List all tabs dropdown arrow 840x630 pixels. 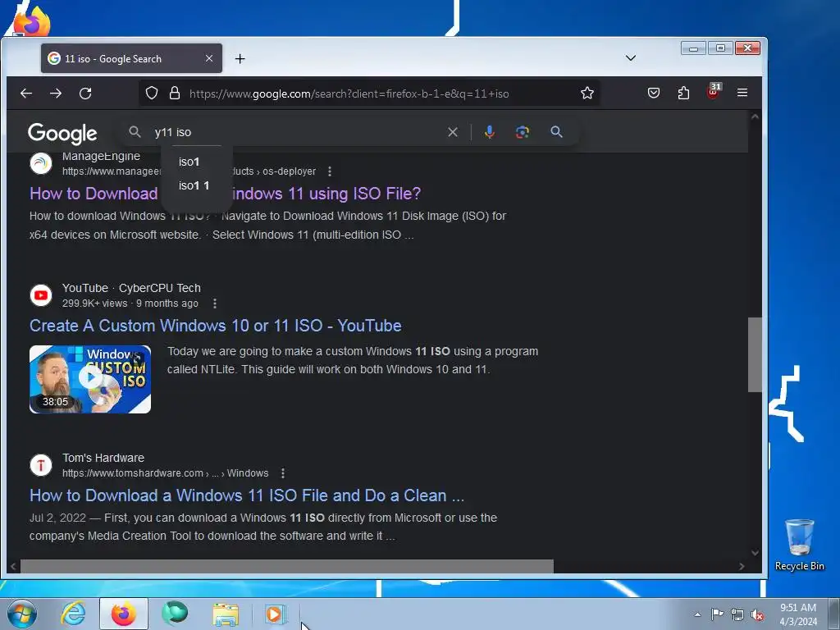point(631,58)
